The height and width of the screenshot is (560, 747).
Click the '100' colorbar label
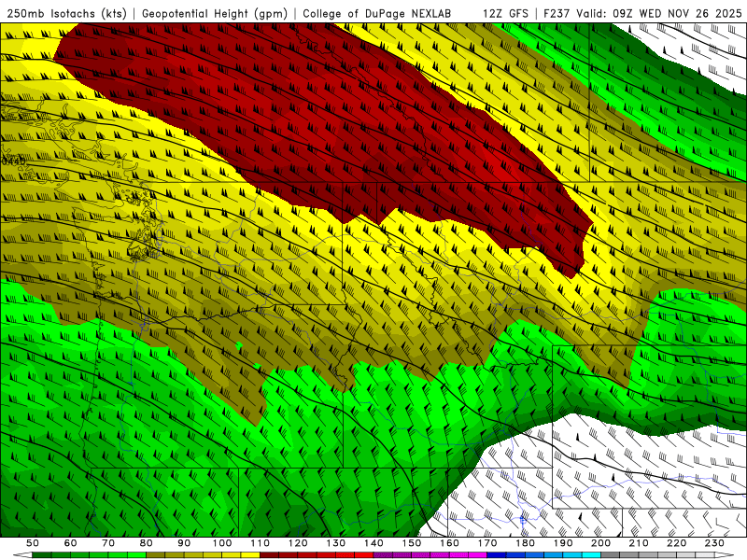(222, 543)
